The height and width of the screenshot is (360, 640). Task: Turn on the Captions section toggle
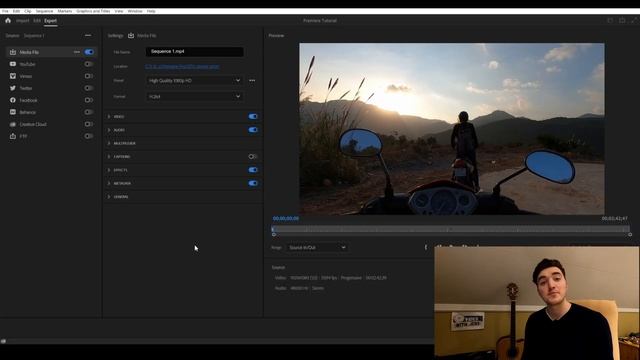pos(253,157)
